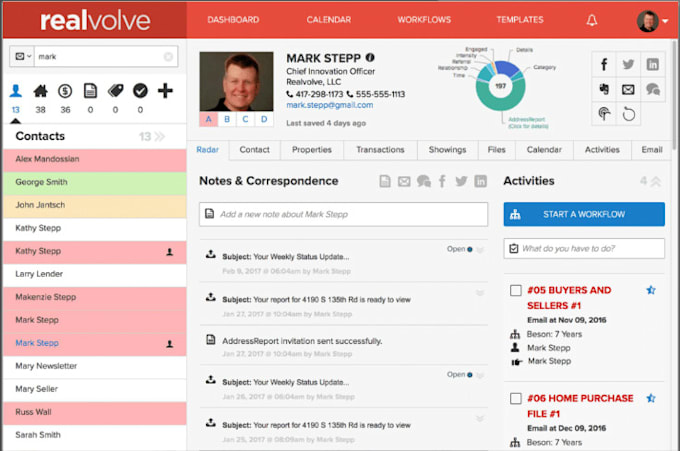This screenshot has width=680, height=451.
Task: Click the AddressReport details link under chart
Action: pyautogui.click(x=528, y=123)
